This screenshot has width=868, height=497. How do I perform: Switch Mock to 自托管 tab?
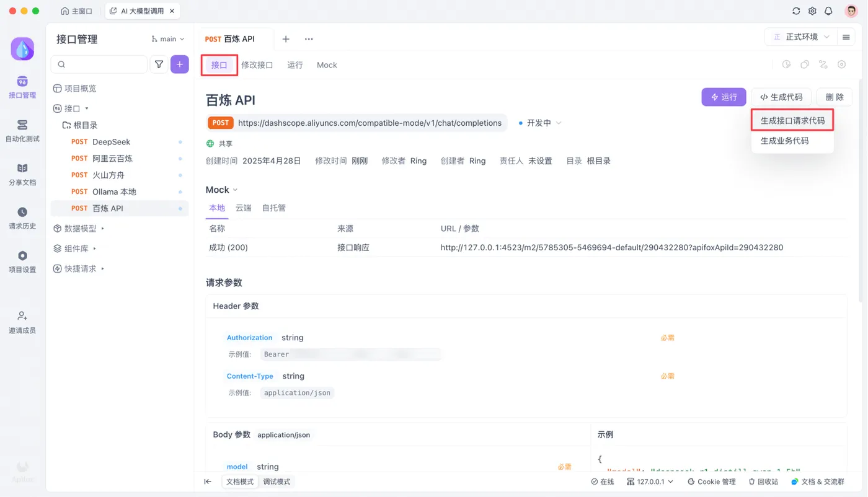[274, 208]
